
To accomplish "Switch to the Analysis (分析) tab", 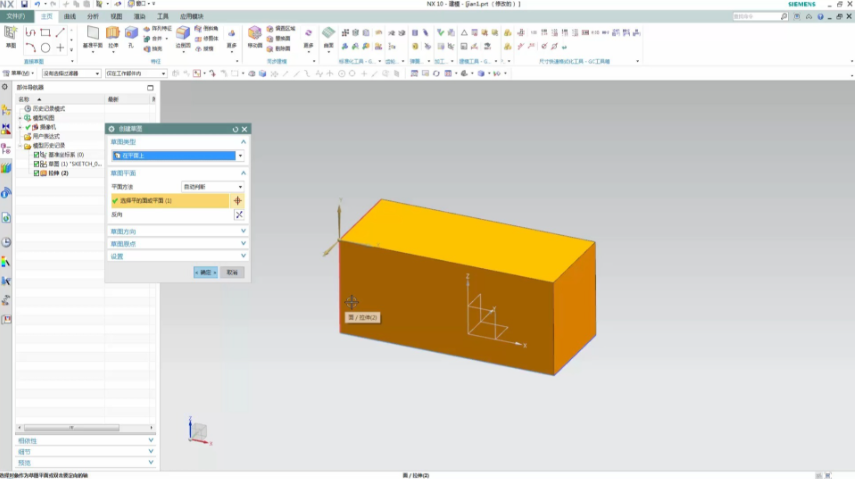I will point(93,16).
